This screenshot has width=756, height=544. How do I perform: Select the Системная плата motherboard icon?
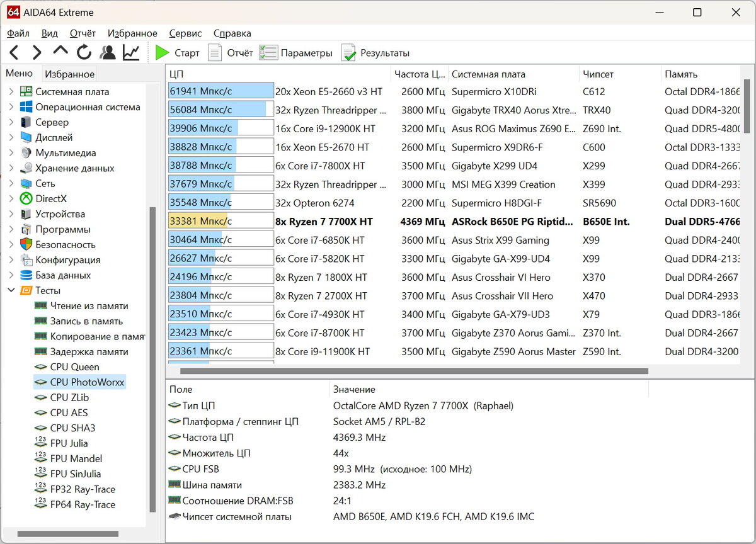(26, 92)
